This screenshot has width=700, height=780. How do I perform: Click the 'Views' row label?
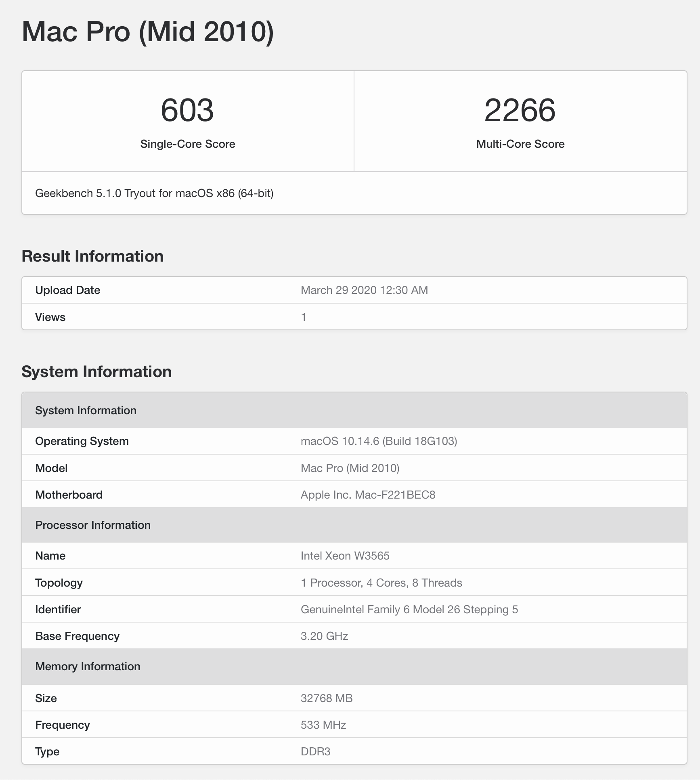click(50, 317)
